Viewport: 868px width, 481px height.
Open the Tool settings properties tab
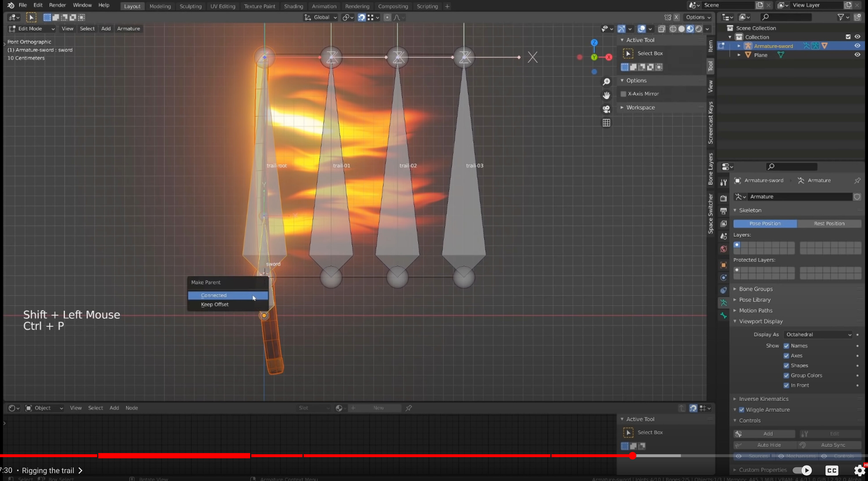723,182
